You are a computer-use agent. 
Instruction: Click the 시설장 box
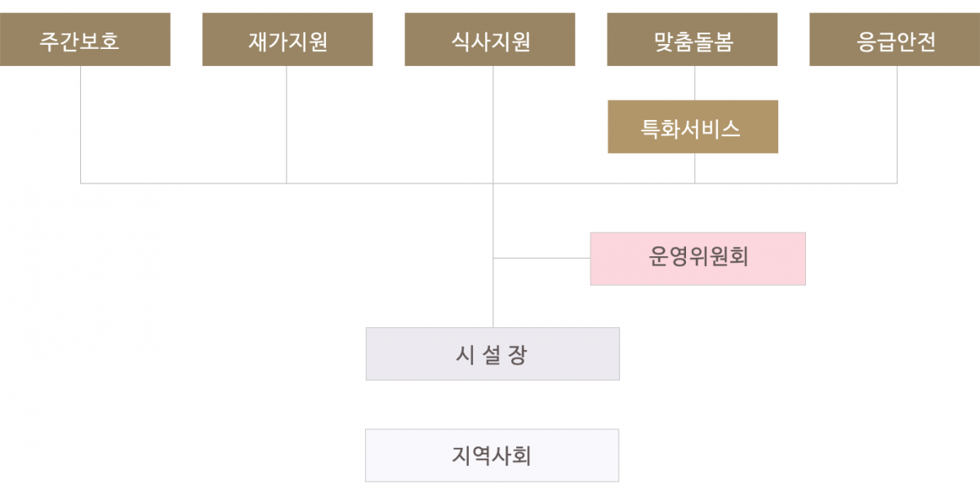coord(492,354)
